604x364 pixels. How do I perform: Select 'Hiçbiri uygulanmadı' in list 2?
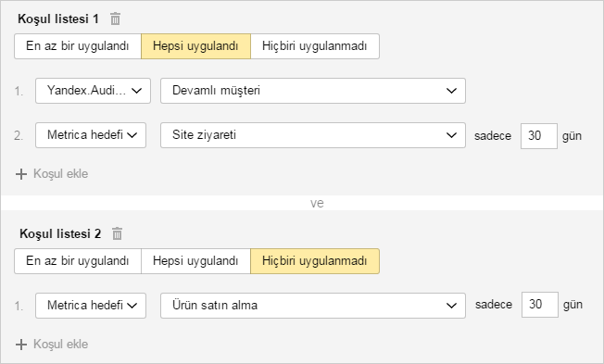[315, 261]
